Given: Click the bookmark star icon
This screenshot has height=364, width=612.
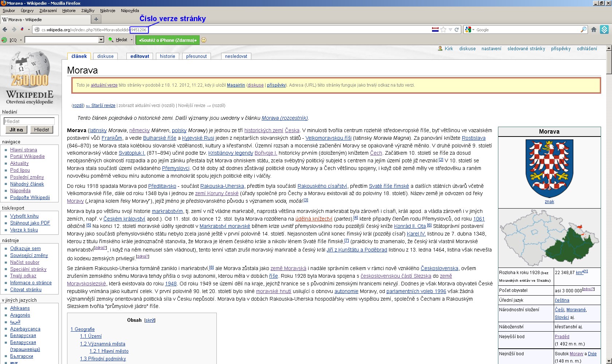Looking at the screenshot, I should 443,30.
